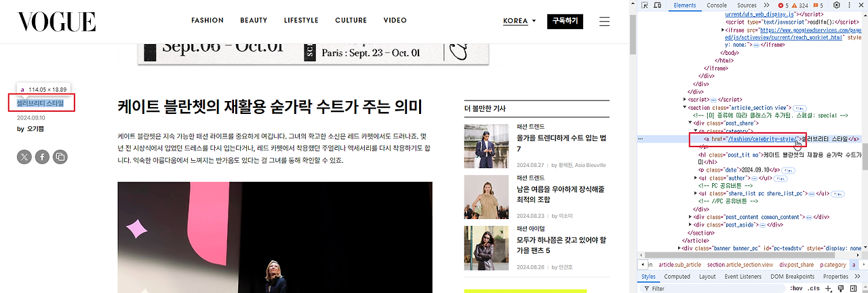Click the ellipsis beside the selected DOM node
This screenshot has width=868, height=293.
point(642,138)
